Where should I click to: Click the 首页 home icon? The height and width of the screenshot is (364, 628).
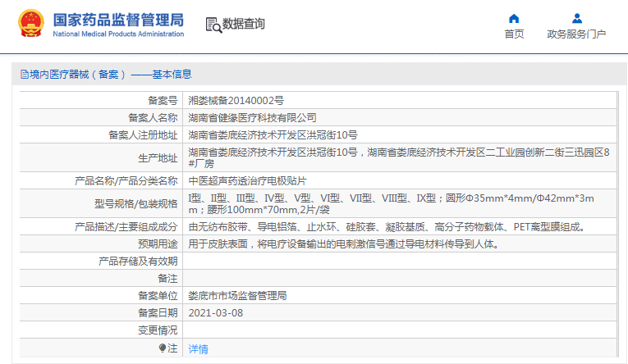[x=514, y=18]
